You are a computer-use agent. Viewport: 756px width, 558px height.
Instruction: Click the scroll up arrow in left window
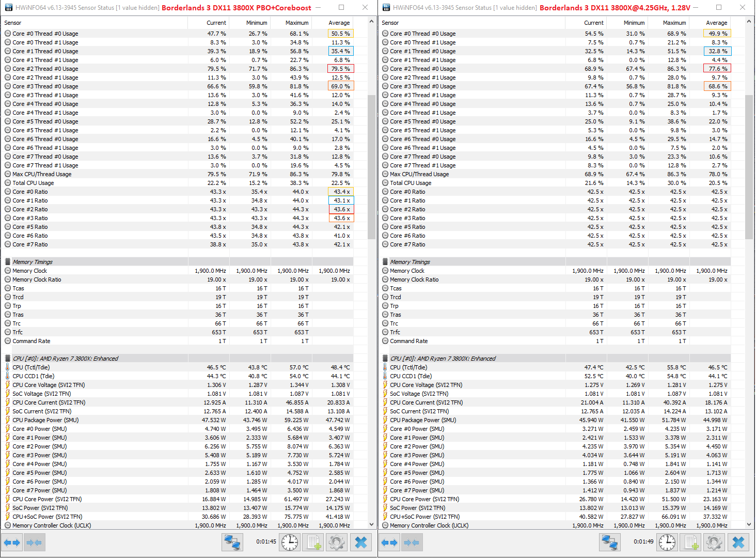coord(371,22)
